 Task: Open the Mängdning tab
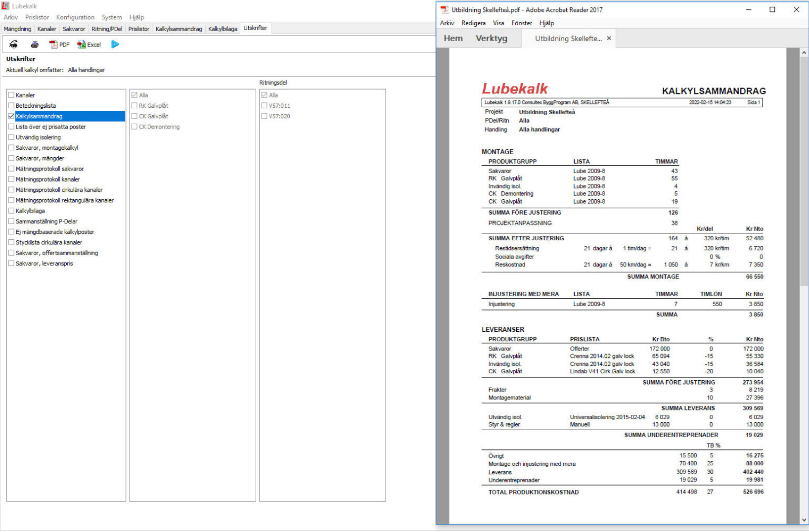[x=17, y=29]
